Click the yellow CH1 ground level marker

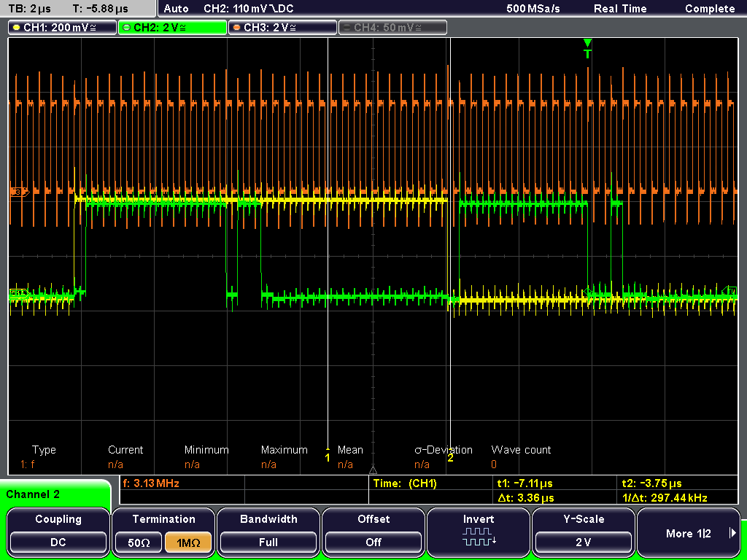pyautogui.click(x=18, y=293)
